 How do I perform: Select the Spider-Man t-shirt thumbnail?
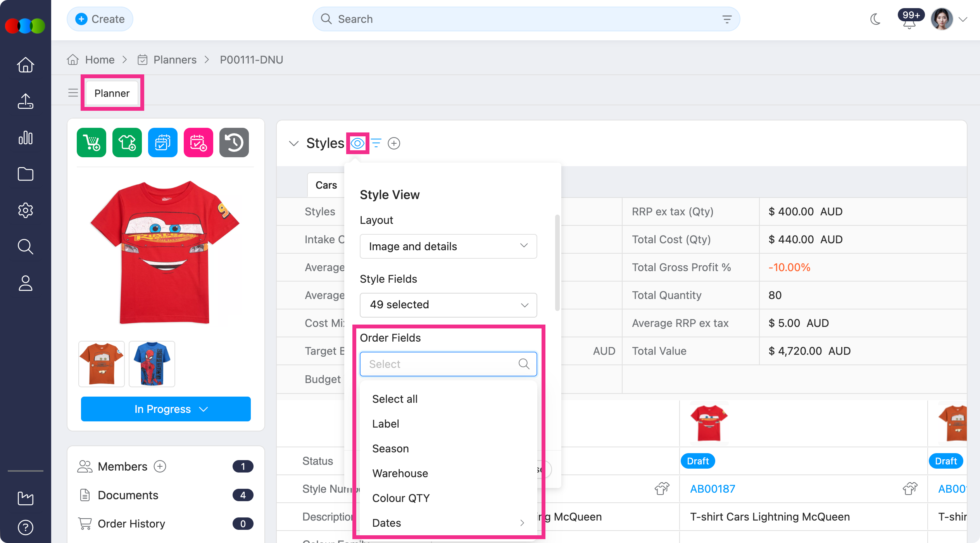click(152, 364)
